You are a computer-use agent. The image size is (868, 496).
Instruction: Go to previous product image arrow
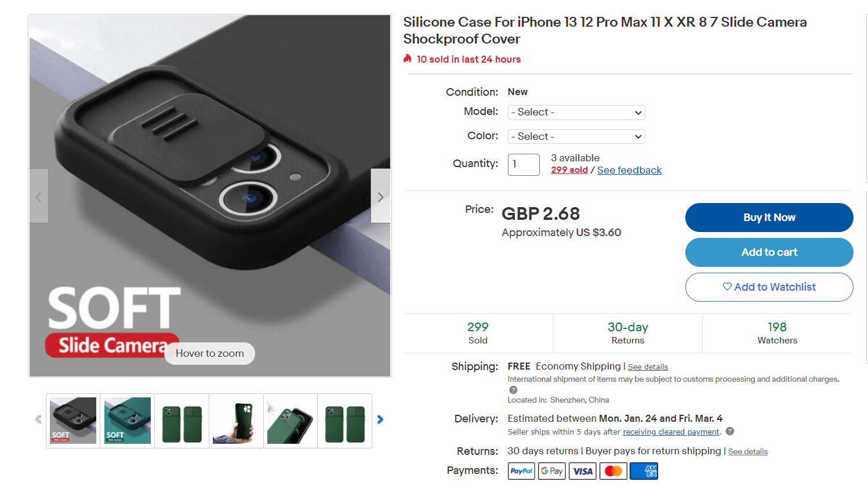[39, 196]
